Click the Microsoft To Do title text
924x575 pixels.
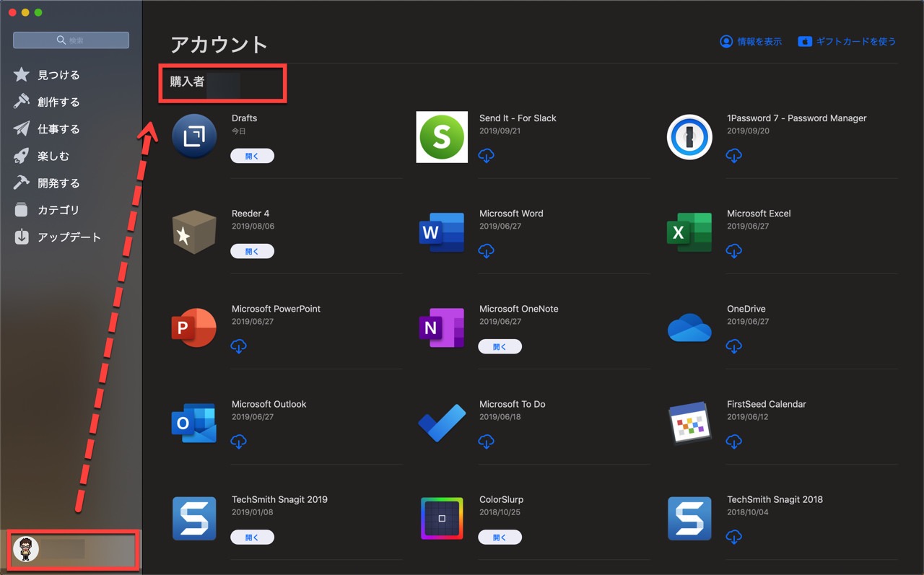(512, 404)
